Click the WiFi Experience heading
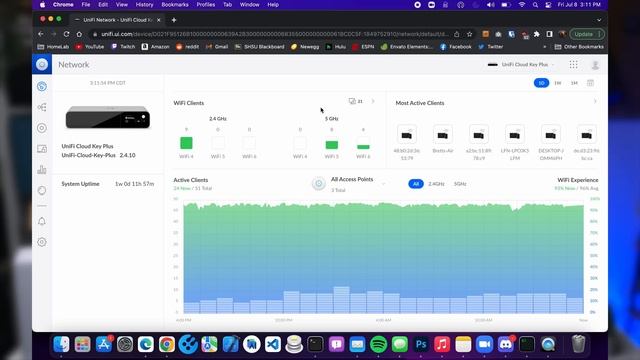640x360 pixels. [x=578, y=180]
